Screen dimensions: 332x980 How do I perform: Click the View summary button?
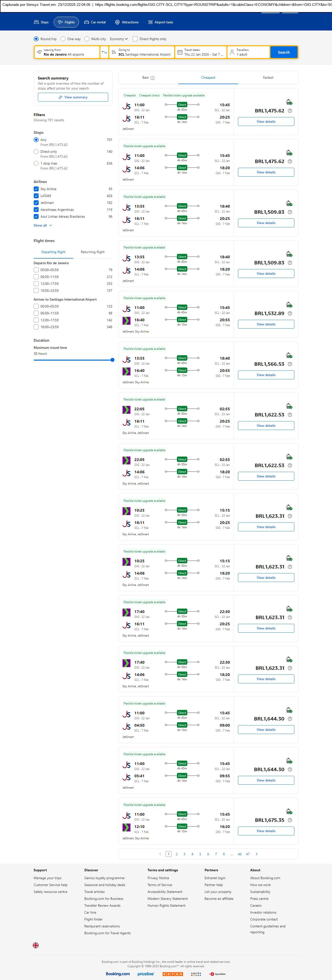[73, 97]
